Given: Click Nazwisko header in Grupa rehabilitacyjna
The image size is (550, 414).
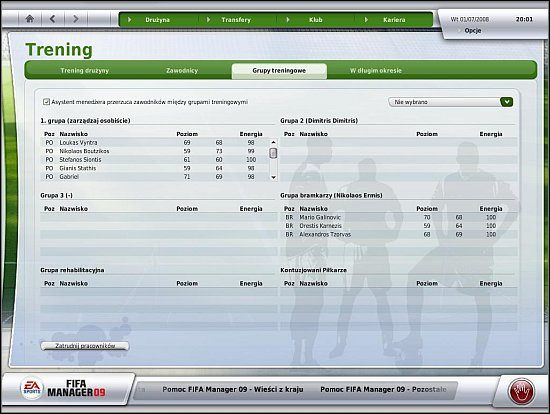Looking at the screenshot, I should [x=73, y=283].
